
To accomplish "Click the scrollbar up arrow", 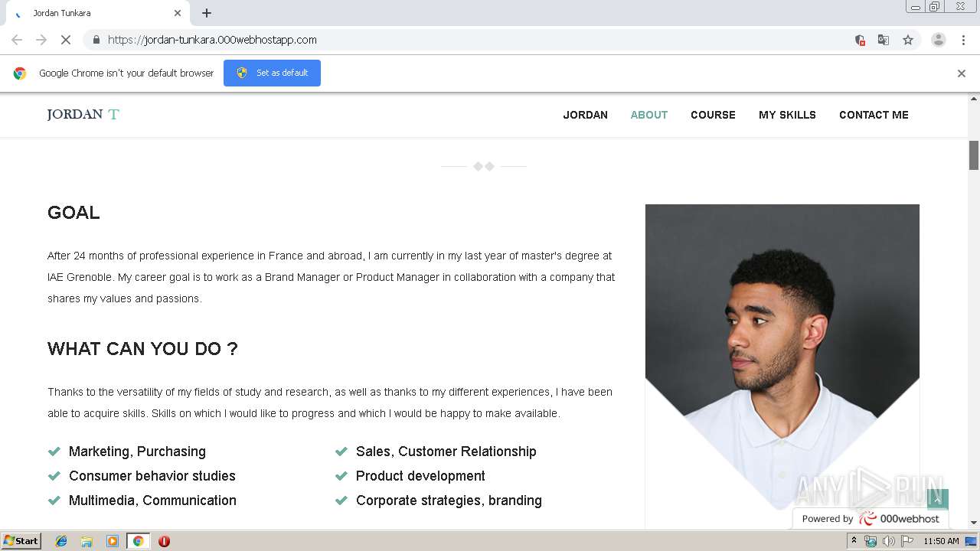I will pos(974,99).
